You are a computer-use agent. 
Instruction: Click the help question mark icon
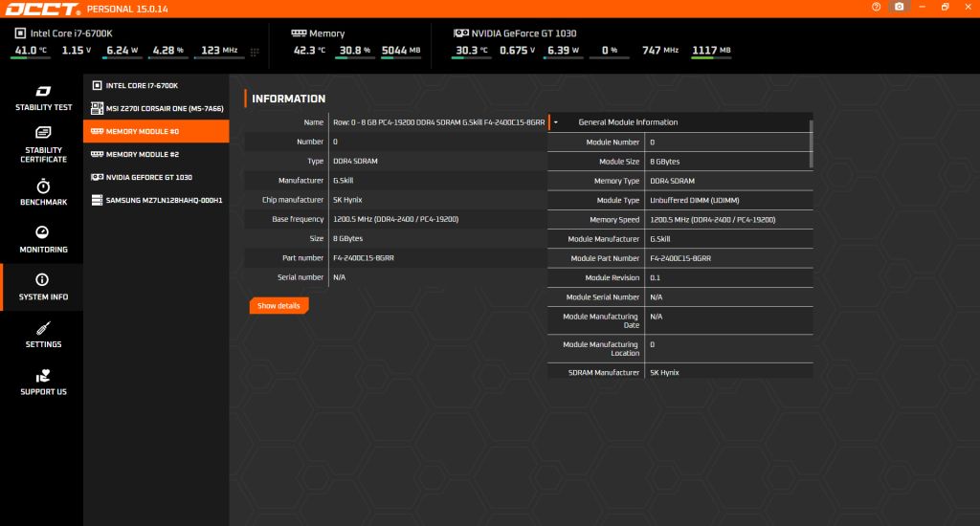click(877, 7)
